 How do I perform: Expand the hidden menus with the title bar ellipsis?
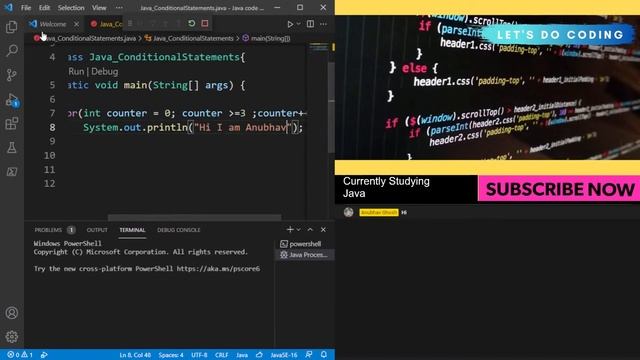(x=119, y=8)
